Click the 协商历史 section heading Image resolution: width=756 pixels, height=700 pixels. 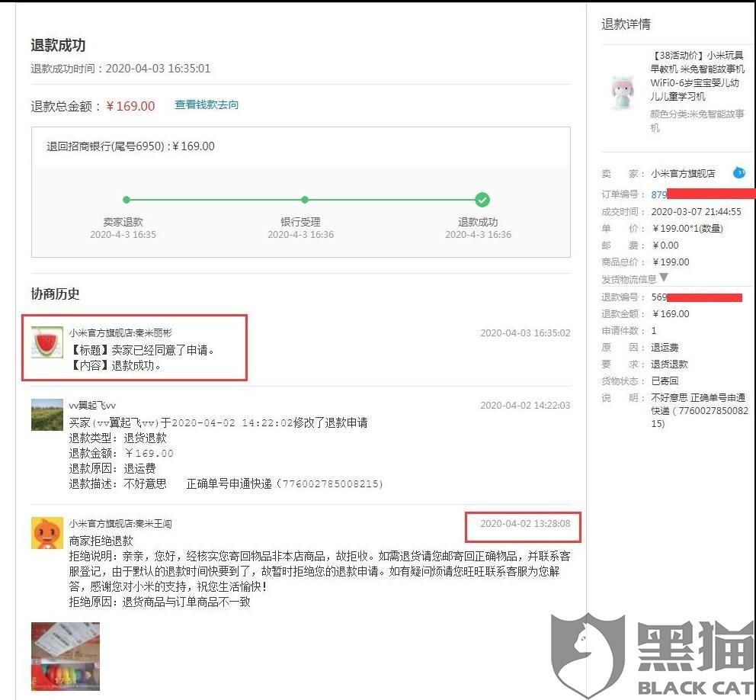[56, 294]
